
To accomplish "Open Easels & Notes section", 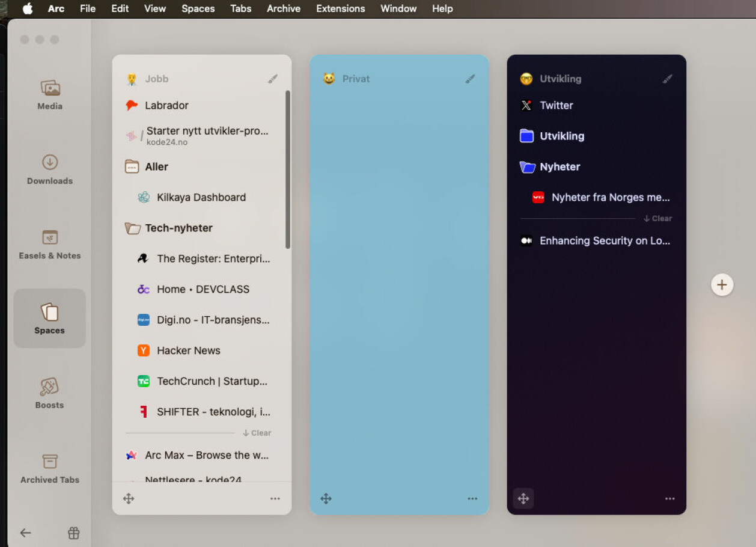I will (x=50, y=244).
